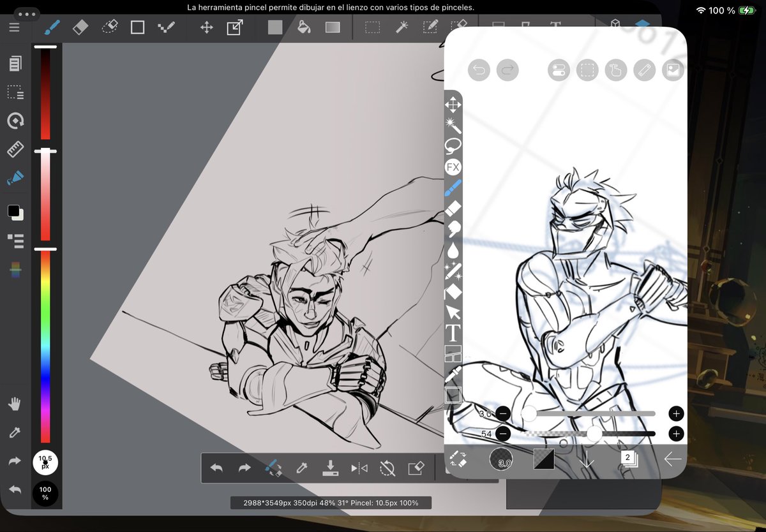
Task: Select the Magic Wand in ibisPaint tool list
Action: click(x=453, y=125)
